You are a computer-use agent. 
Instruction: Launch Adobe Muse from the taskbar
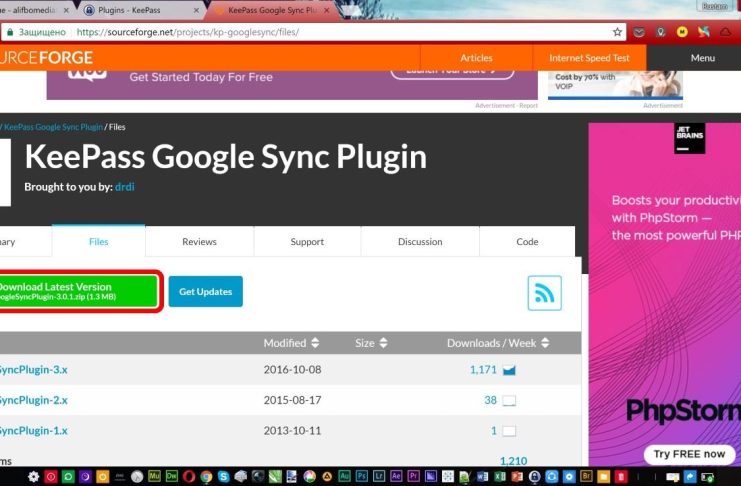point(155,476)
